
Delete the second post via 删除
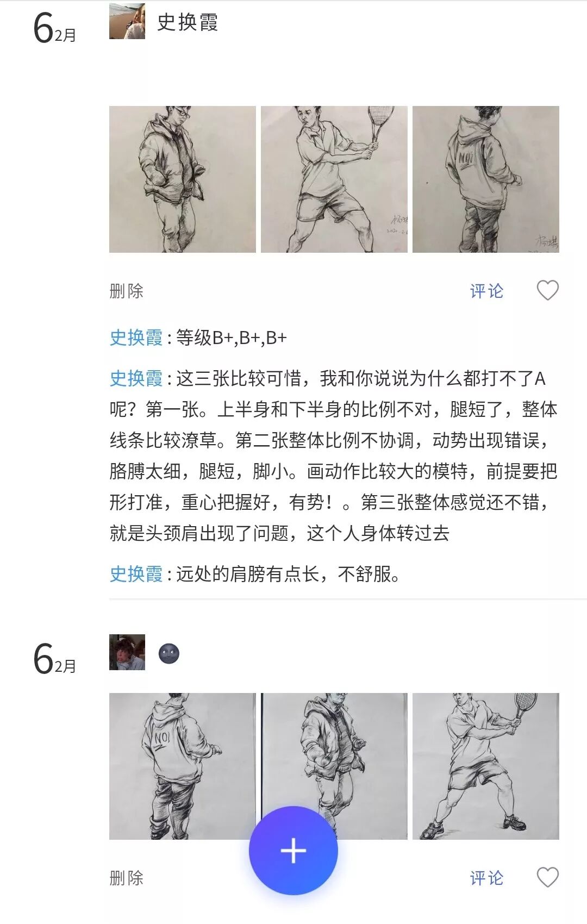tap(126, 878)
